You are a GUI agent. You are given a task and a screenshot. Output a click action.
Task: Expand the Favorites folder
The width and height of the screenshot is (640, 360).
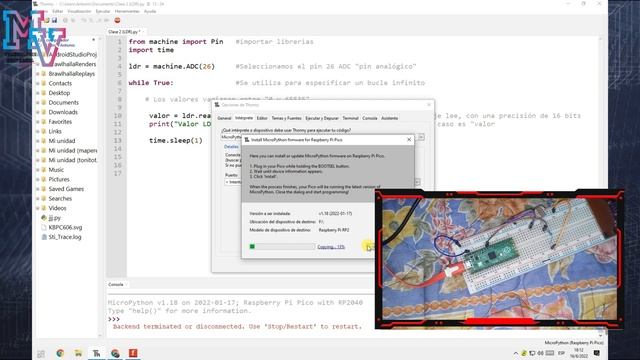(38, 122)
